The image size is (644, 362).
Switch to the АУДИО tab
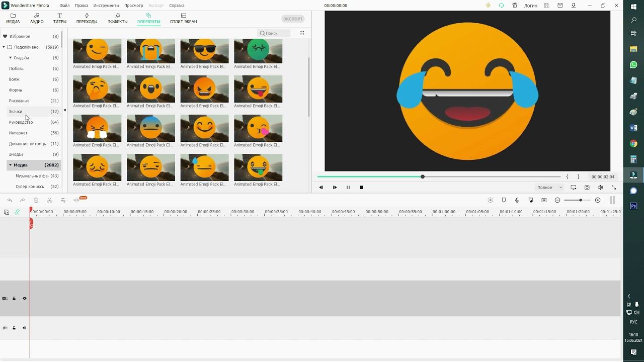coord(37,19)
